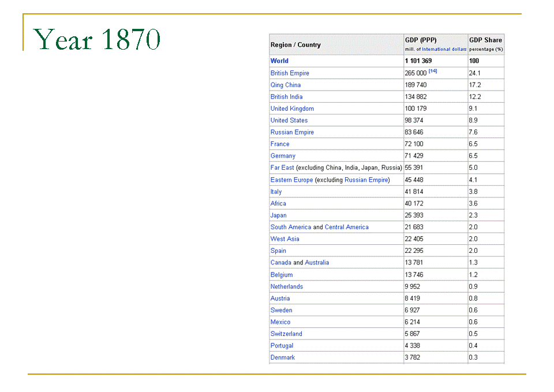Click the United States link
This screenshot has height=392, width=554.
[289, 121]
